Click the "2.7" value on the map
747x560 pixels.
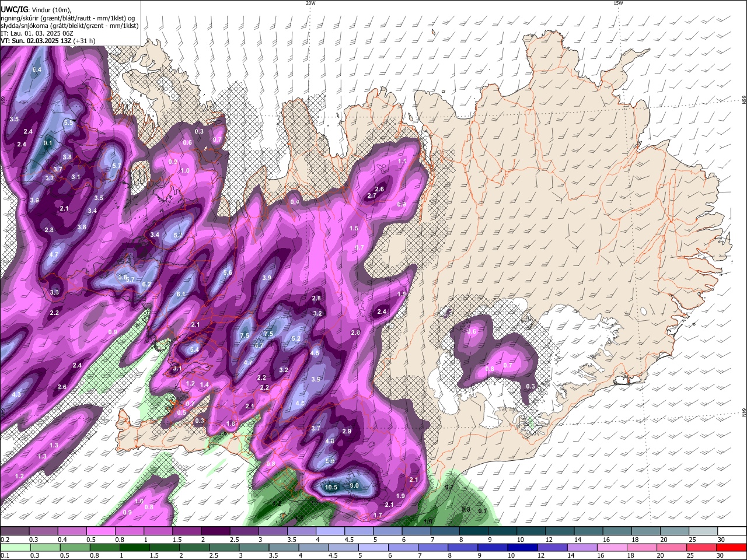click(372, 195)
